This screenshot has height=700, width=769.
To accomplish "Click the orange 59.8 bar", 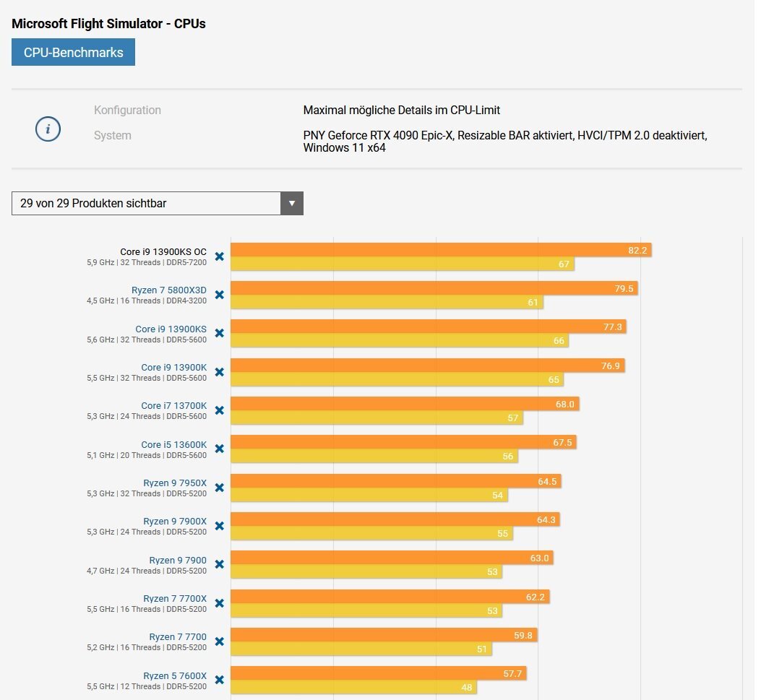I will pyautogui.click(x=384, y=635).
